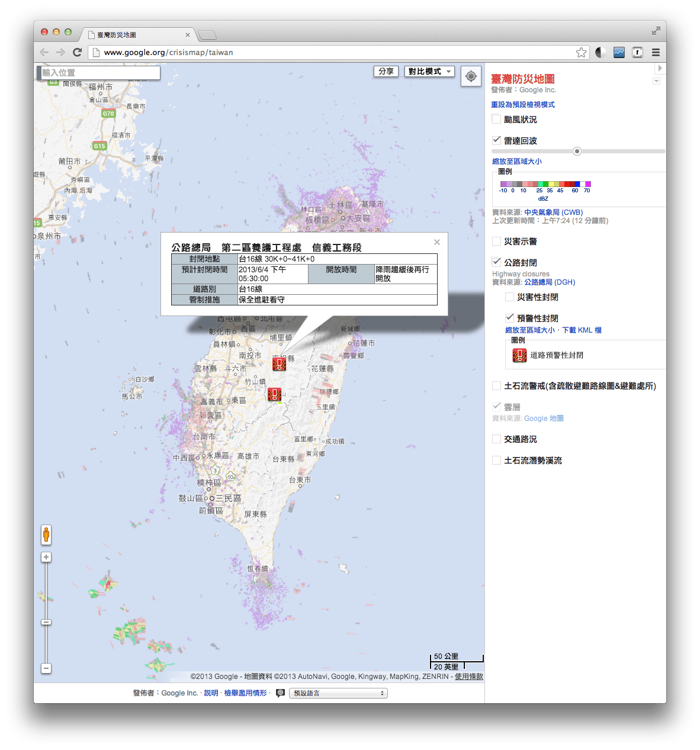
Task: Open the browser menu icon
Action: click(656, 52)
